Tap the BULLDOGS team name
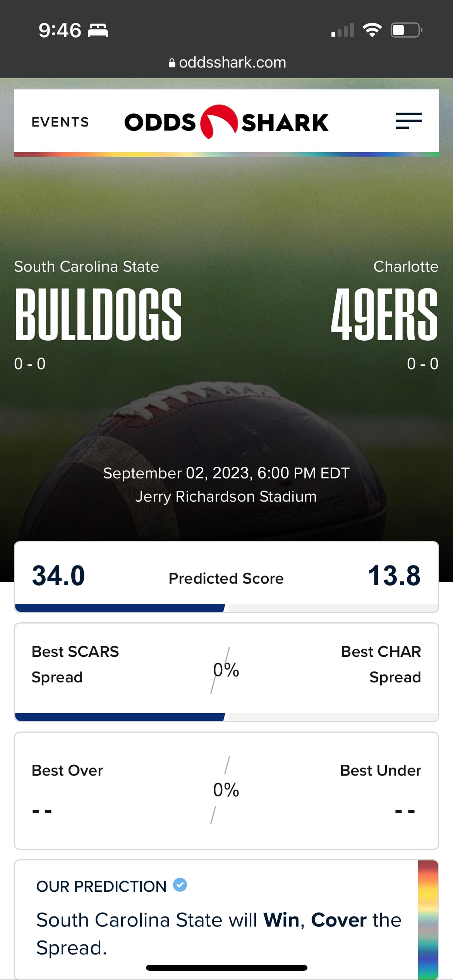 (x=98, y=314)
